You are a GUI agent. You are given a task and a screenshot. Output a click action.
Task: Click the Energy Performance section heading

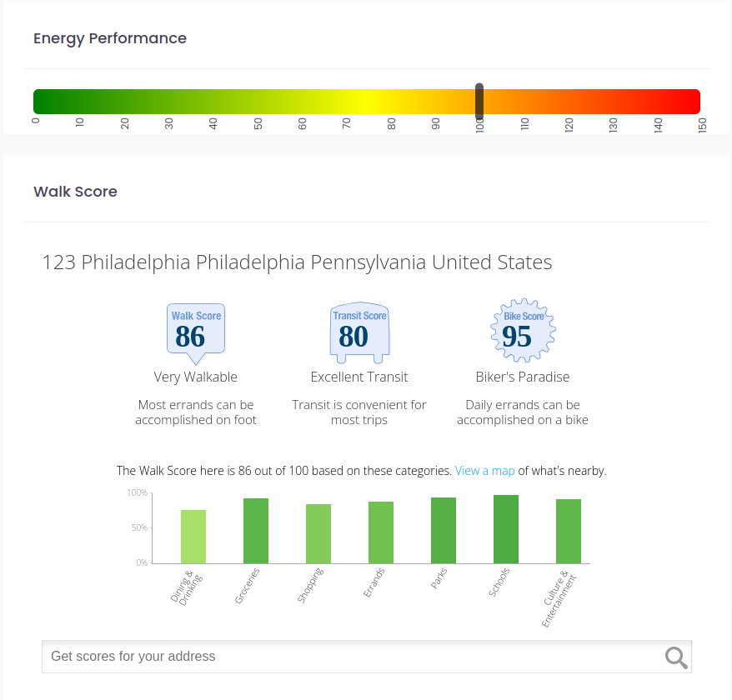tap(110, 38)
